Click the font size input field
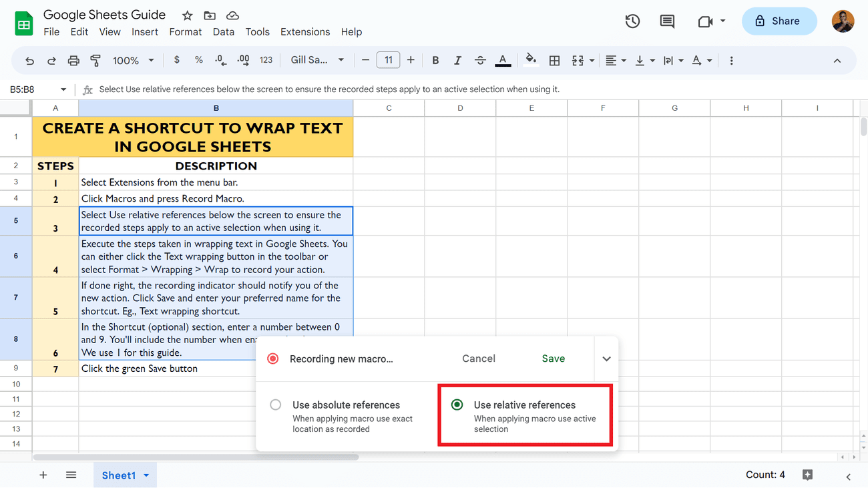Screen dimensions: 868x488 pyautogui.click(x=388, y=61)
